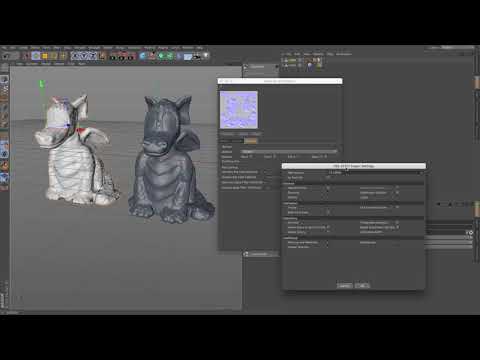This screenshot has height=360, width=480.
Task: Select the Scale tool icon
Action: click(45, 56)
